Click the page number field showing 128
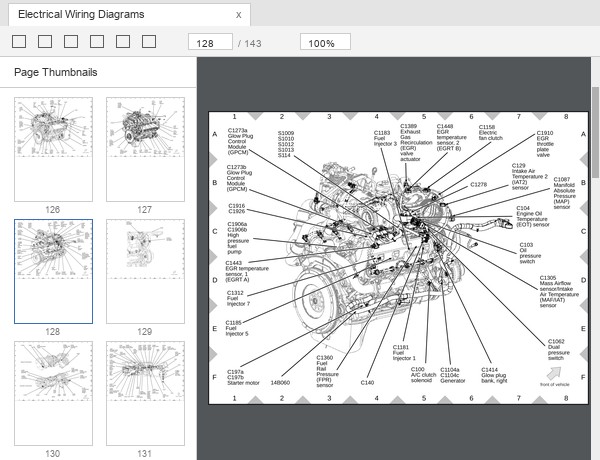Image resolution: width=600 pixels, height=460 pixels. tap(210, 42)
